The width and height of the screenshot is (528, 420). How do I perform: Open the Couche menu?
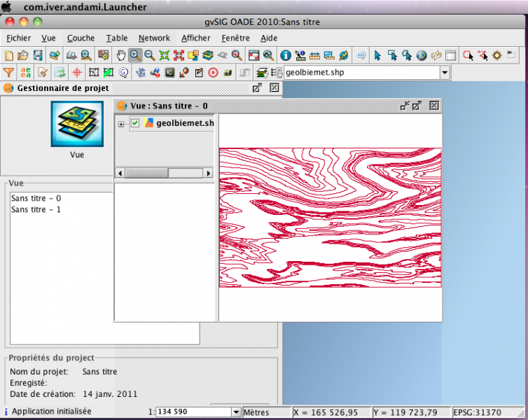pos(81,38)
